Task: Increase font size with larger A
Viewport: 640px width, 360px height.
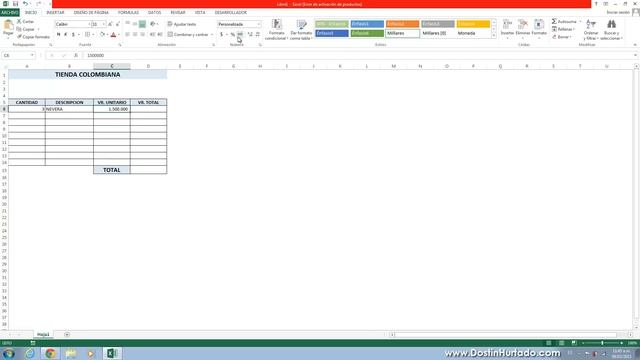Action: pos(110,24)
